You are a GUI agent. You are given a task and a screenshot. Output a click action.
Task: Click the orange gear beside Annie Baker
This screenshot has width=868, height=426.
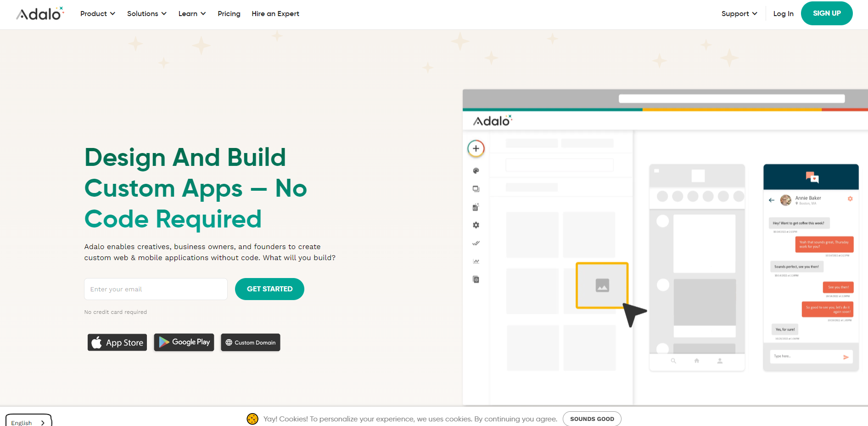(850, 199)
